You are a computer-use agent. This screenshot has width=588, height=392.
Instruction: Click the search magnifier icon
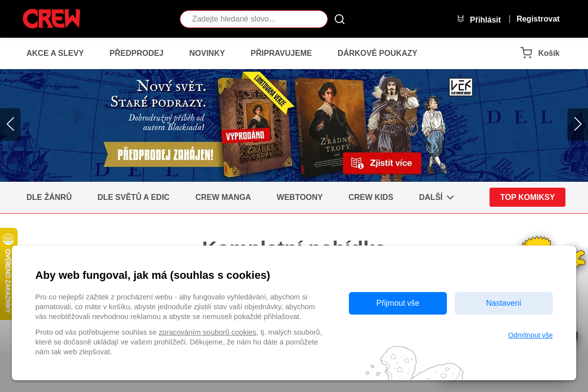click(340, 19)
